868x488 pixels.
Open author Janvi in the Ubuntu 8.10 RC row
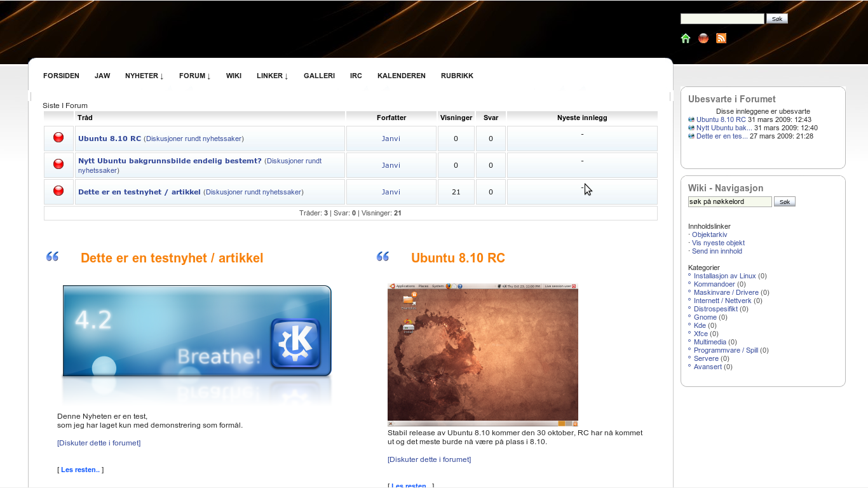(391, 139)
